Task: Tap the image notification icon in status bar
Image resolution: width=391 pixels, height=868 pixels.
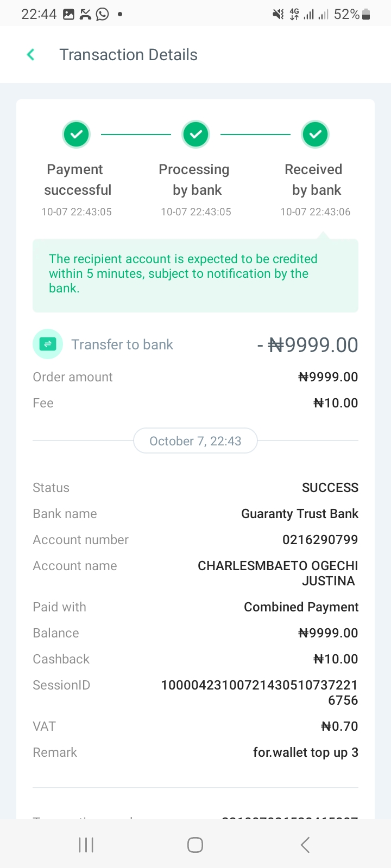Action: (68, 14)
